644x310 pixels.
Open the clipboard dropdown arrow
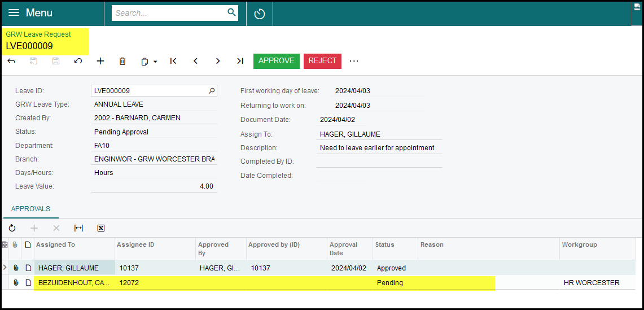(155, 62)
